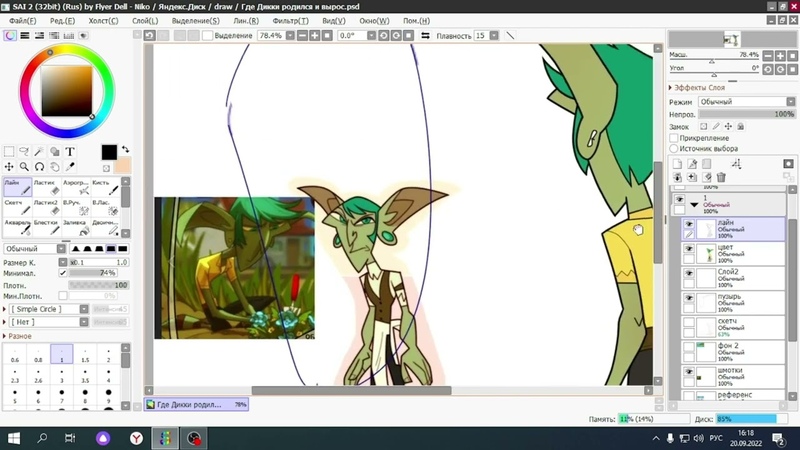
Task: Select the Rotate canvas tool
Action: pos(39,167)
